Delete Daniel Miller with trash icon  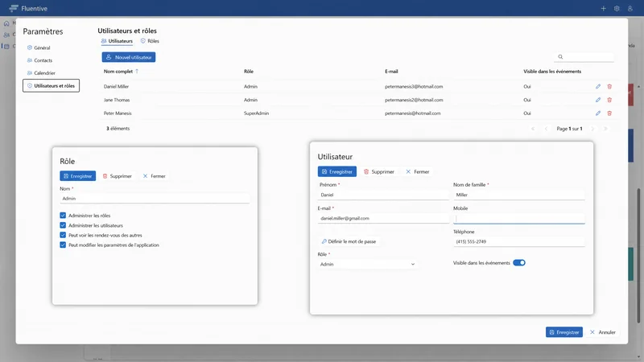click(609, 87)
